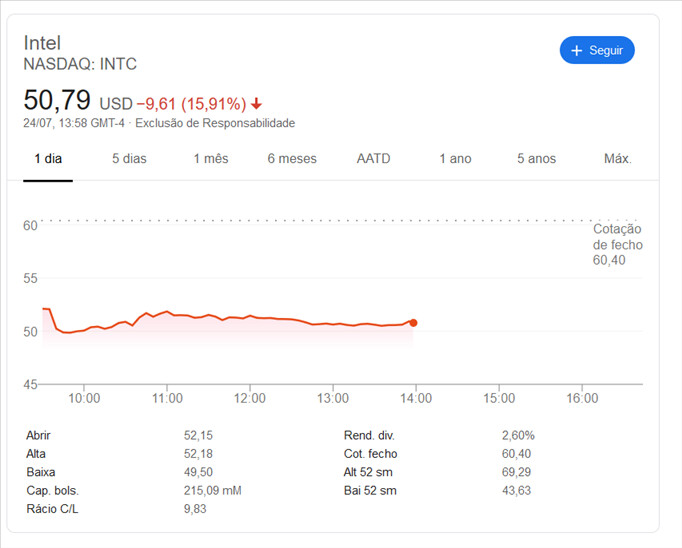Click the 11:00 time axis label

167,398
